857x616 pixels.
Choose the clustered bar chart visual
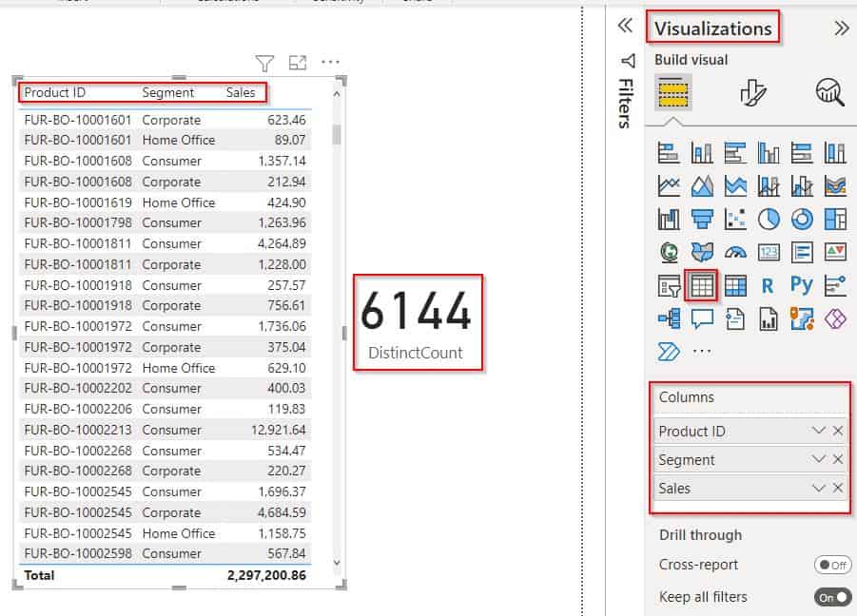(x=735, y=153)
